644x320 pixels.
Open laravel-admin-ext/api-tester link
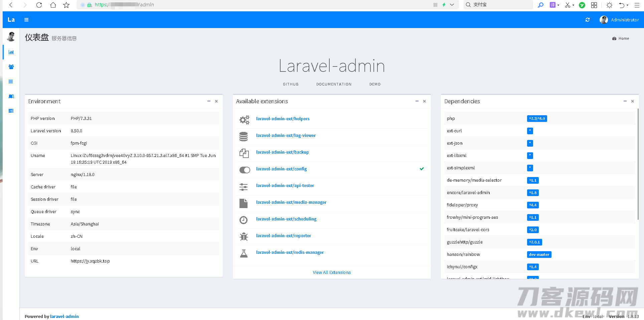(x=285, y=185)
